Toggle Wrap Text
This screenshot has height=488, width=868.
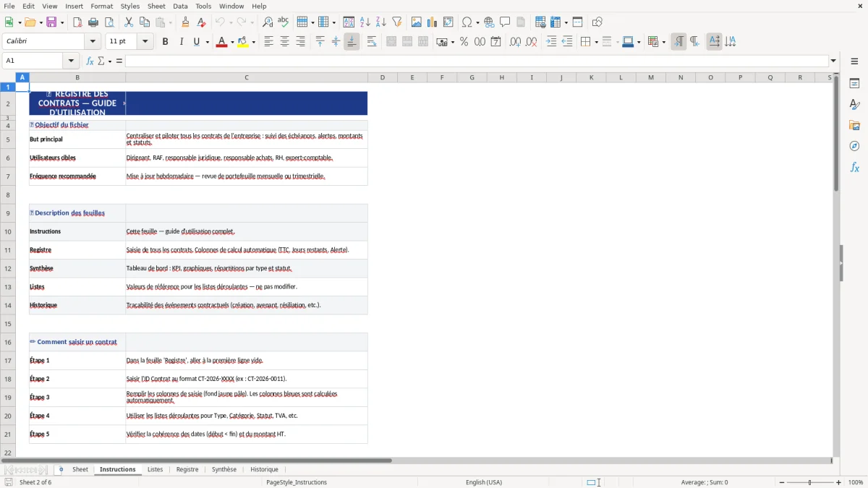click(372, 42)
